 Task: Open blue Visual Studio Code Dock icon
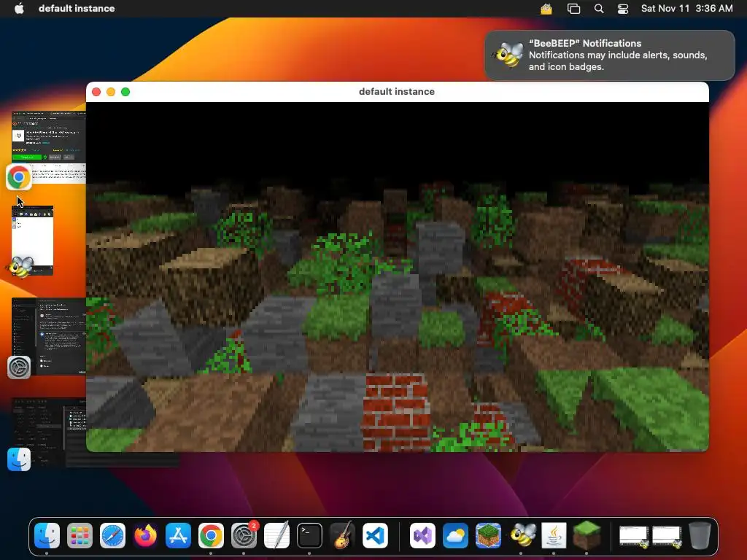point(375,535)
